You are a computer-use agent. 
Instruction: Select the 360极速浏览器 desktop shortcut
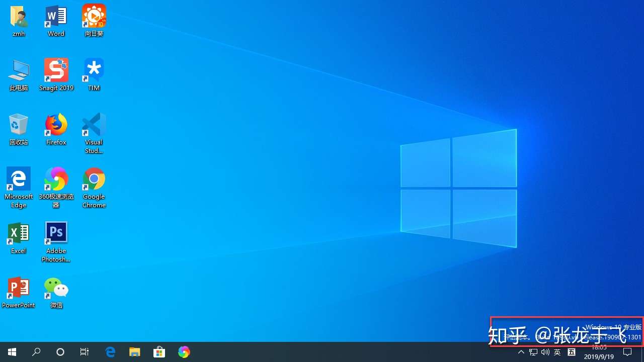56,188
